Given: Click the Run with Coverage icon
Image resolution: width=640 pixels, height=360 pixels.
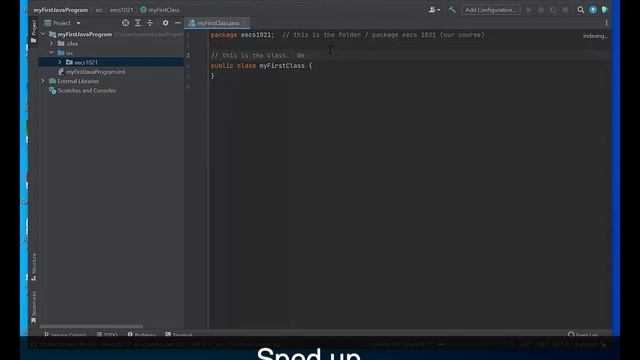Looking at the screenshot, I should [x=553, y=10].
